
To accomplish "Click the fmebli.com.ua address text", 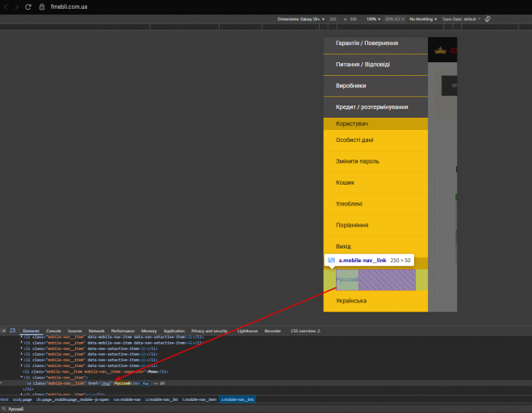I will pos(69,6).
